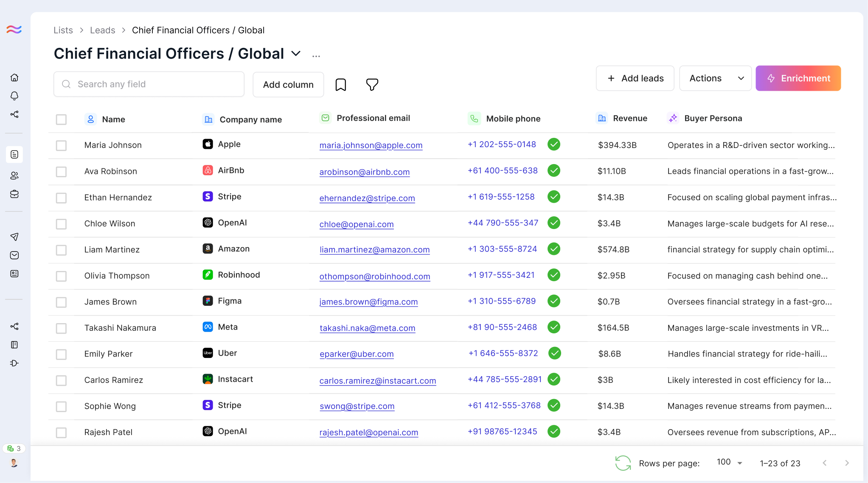Open the inbox envelope icon in sidebar

click(x=14, y=255)
